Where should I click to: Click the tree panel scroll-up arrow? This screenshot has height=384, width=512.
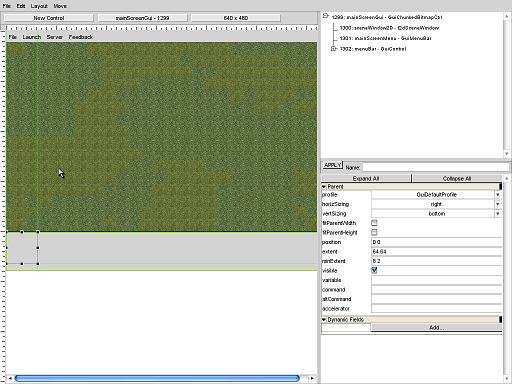point(507,15)
